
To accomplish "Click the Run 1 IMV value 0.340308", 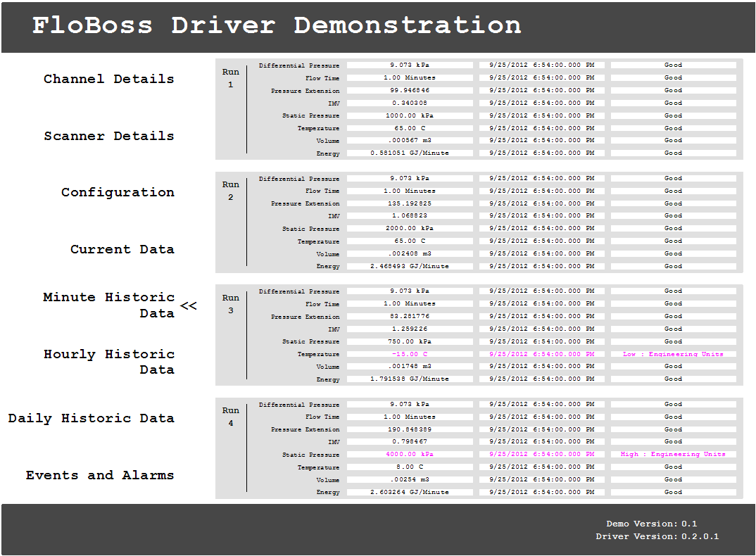I will (x=410, y=103).
